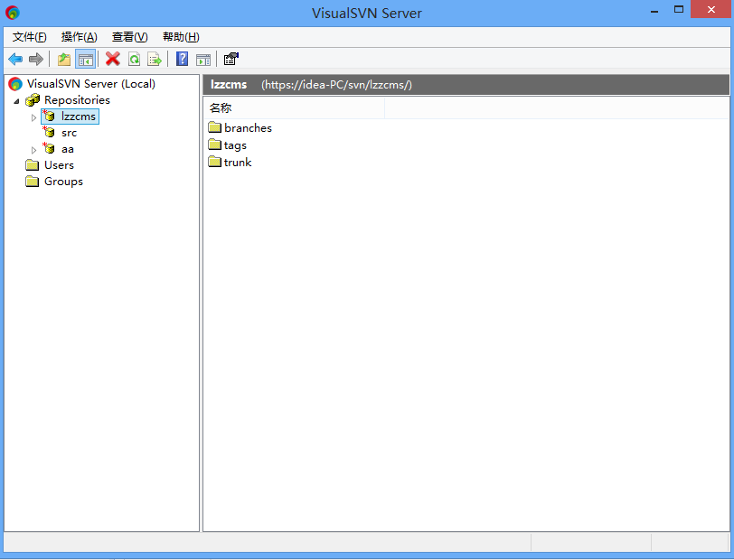Open the branches folder

246,127
